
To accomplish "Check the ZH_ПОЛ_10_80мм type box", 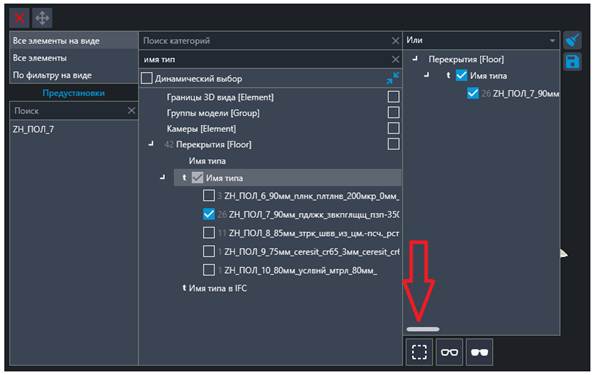I will tap(209, 270).
